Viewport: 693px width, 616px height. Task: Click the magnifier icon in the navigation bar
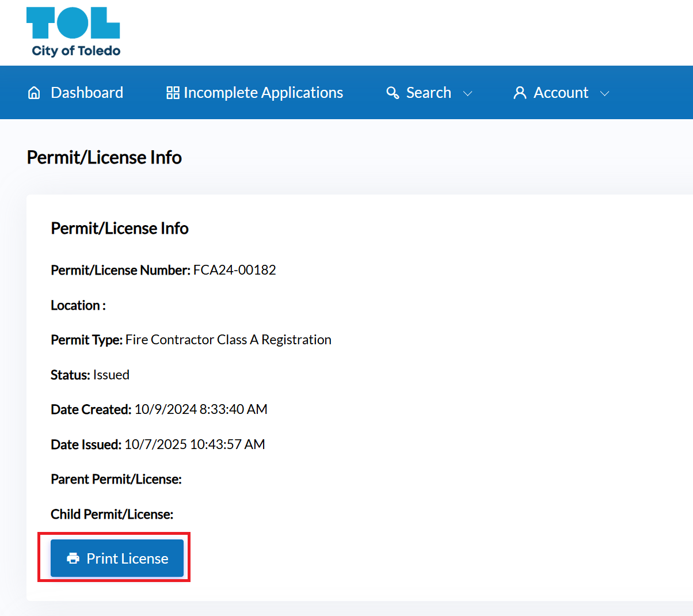coord(393,93)
